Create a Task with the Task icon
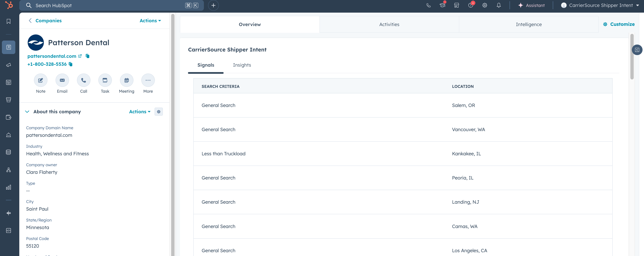 click(105, 80)
